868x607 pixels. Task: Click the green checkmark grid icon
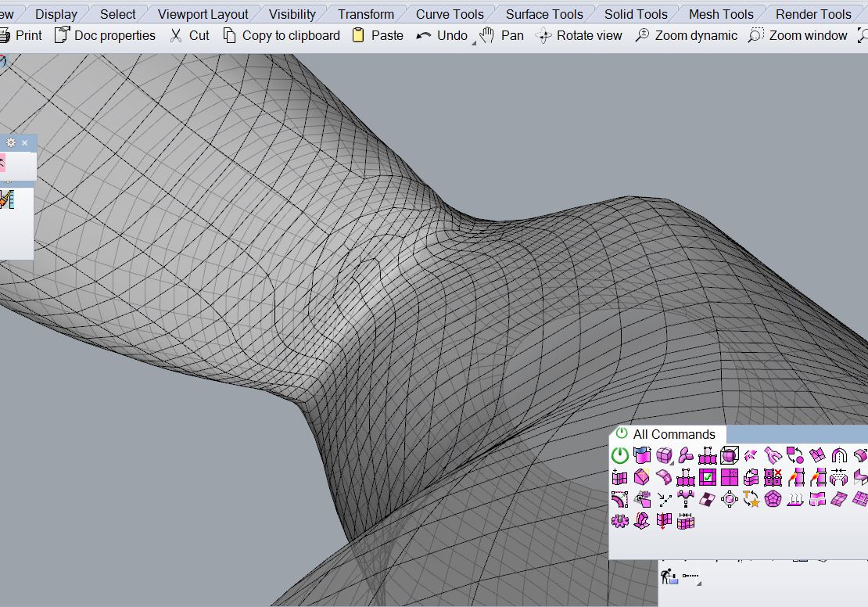point(708,477)
